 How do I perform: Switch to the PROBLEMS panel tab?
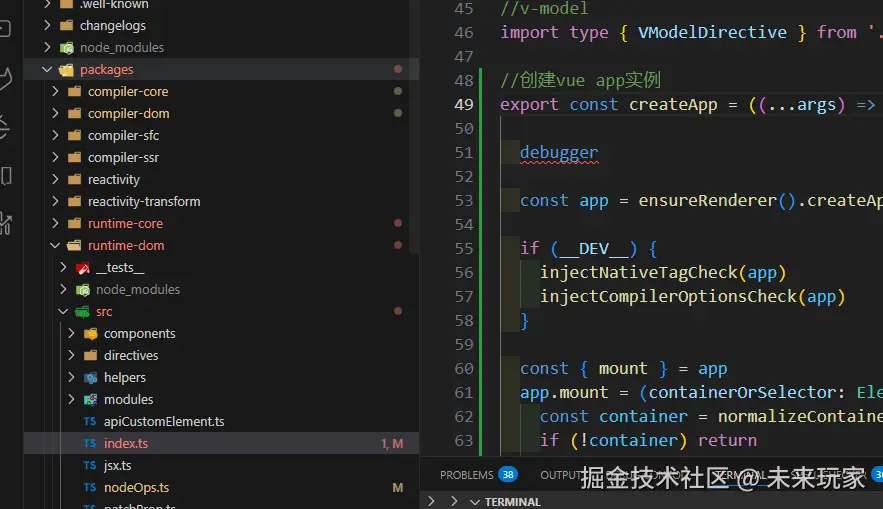coord(466,475)
